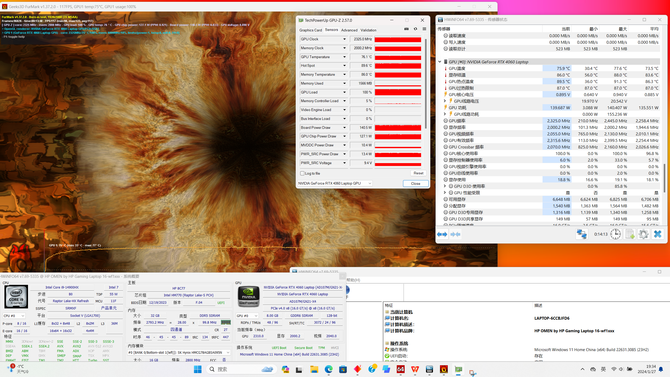This screenshot has width=670, height=377.
Task: Click HWiNFO log file save icon
Action: (x=630, y=234)
